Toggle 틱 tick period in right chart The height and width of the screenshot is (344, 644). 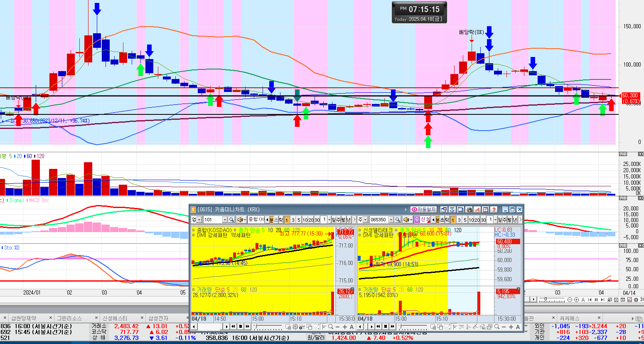(x=448, y=220)
